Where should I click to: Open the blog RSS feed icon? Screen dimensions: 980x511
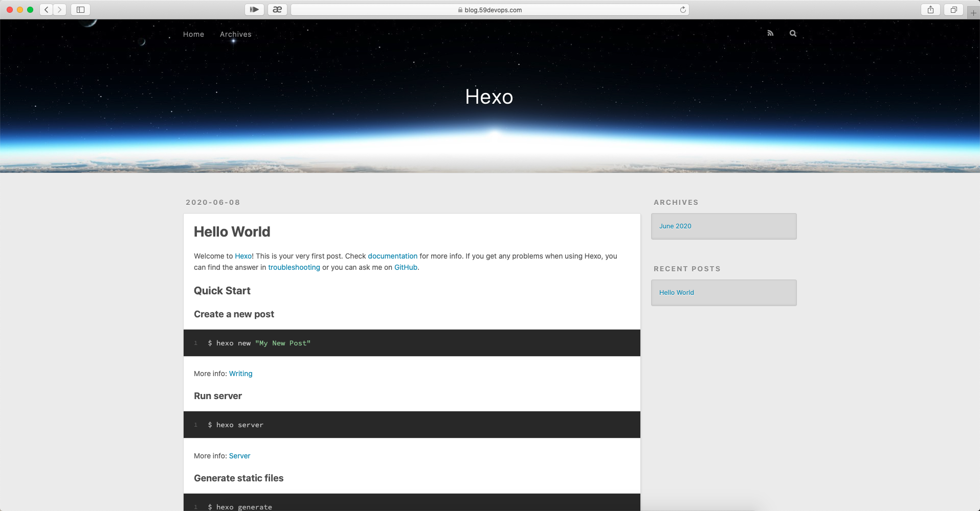point(770,33)
